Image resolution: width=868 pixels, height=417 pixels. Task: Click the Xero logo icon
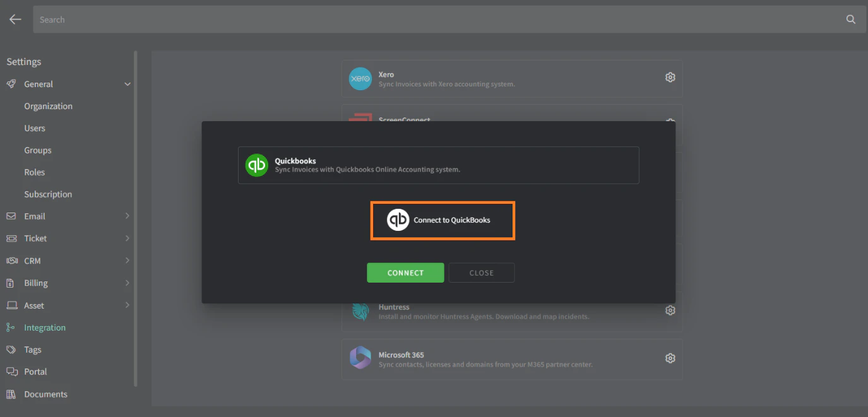tap(360, 79)
